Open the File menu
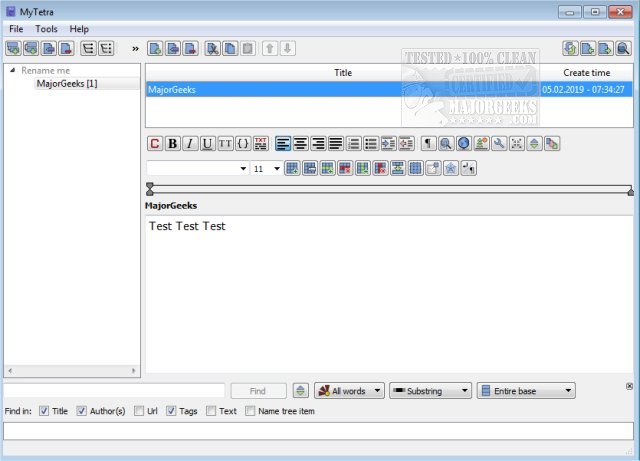 [x=16, y=29]
